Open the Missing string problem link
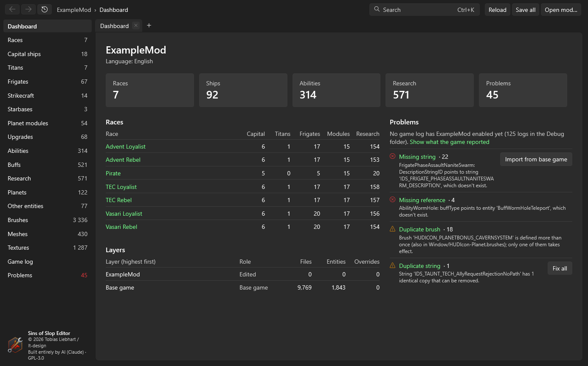Image resolution: width=588 pixels, height=366 pixels. point(417,157)
